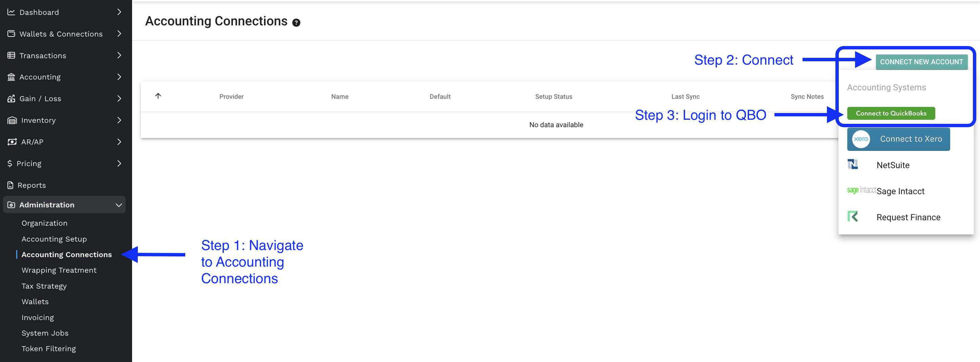980x362 pixels.
Task: Expand the Transactions chevron
Action: point(119,55)
